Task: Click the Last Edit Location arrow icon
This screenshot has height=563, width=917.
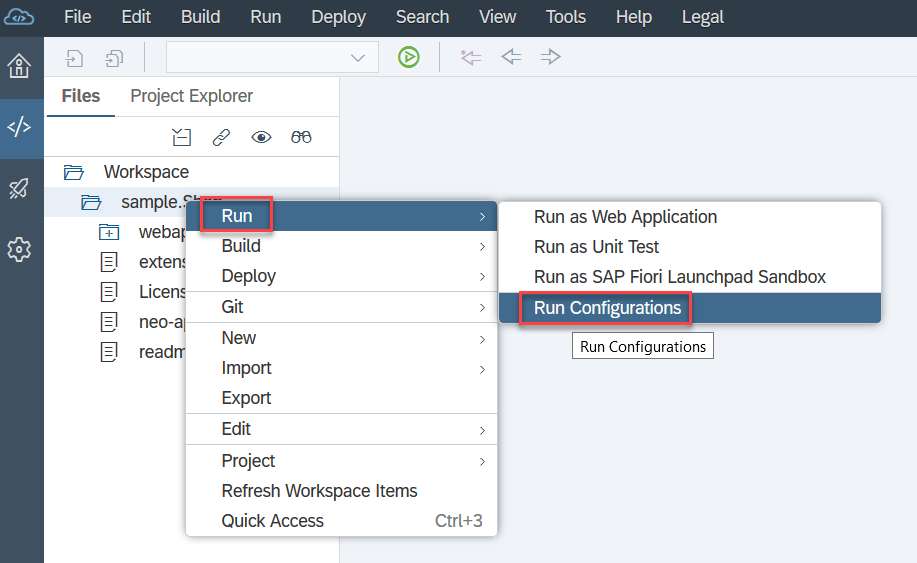Action: 470,57
